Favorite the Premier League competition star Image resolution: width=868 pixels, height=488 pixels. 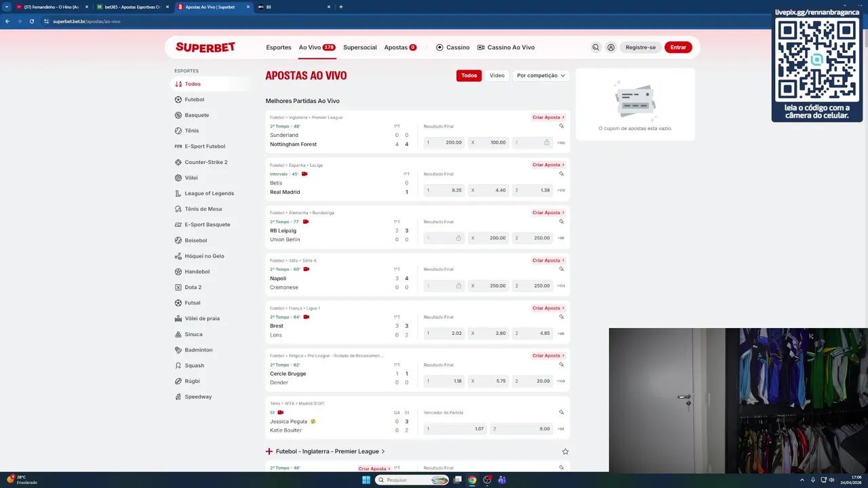pyautogui.click(x=566, y=451)
